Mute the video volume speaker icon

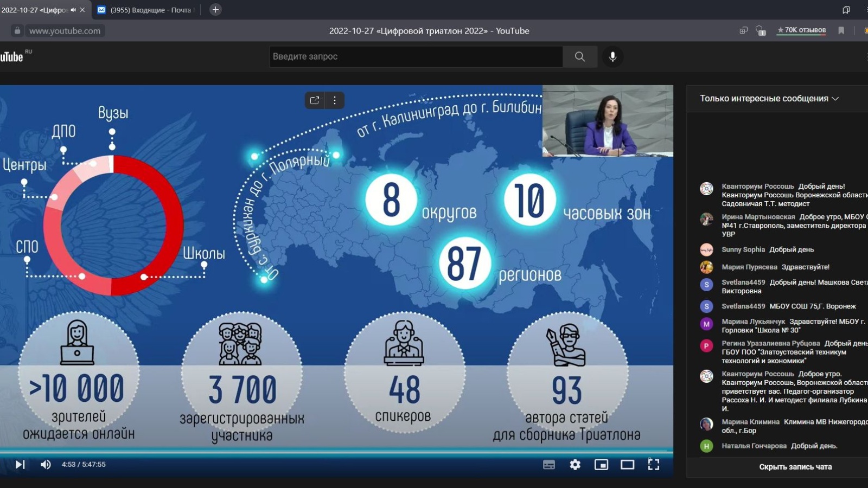46,465
